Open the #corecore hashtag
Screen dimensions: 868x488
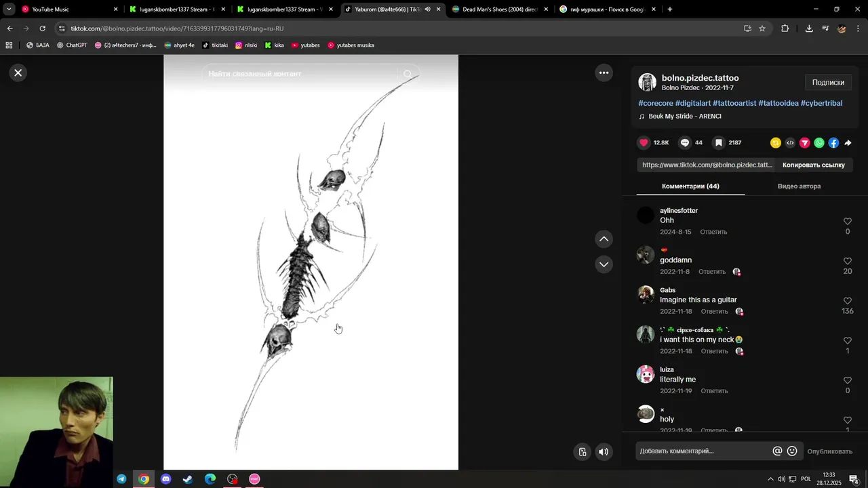[x=655, y=103]
